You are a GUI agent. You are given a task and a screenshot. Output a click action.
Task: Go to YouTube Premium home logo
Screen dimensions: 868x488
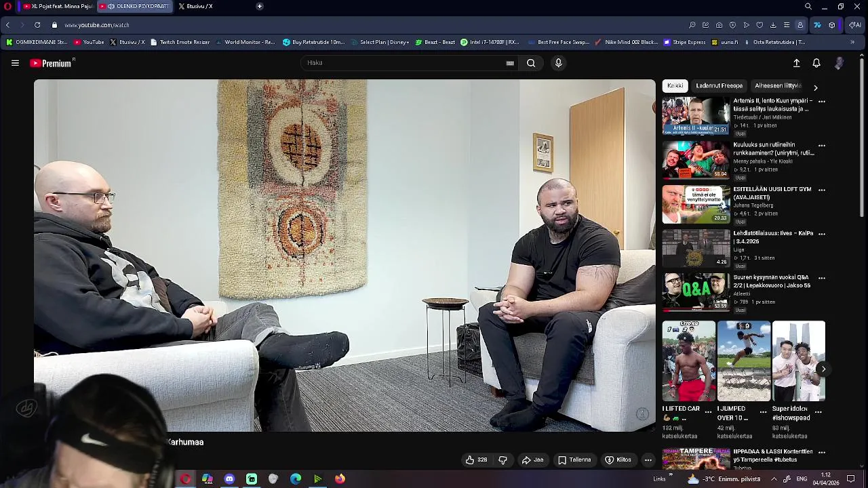[51, 63]
